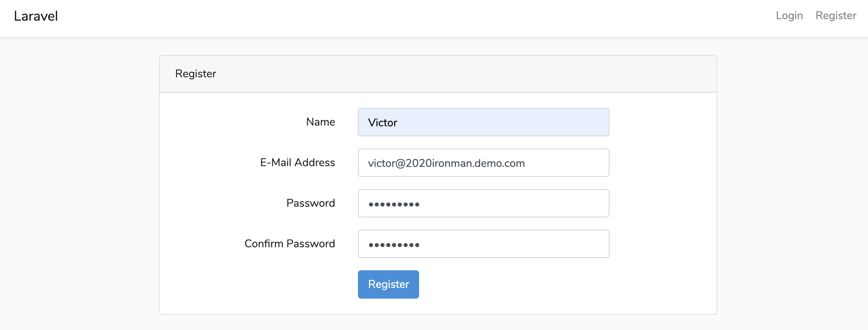Click the Password label
This screenshot has height=330, width=868.
pyautogui.click(x=310, y=203)
